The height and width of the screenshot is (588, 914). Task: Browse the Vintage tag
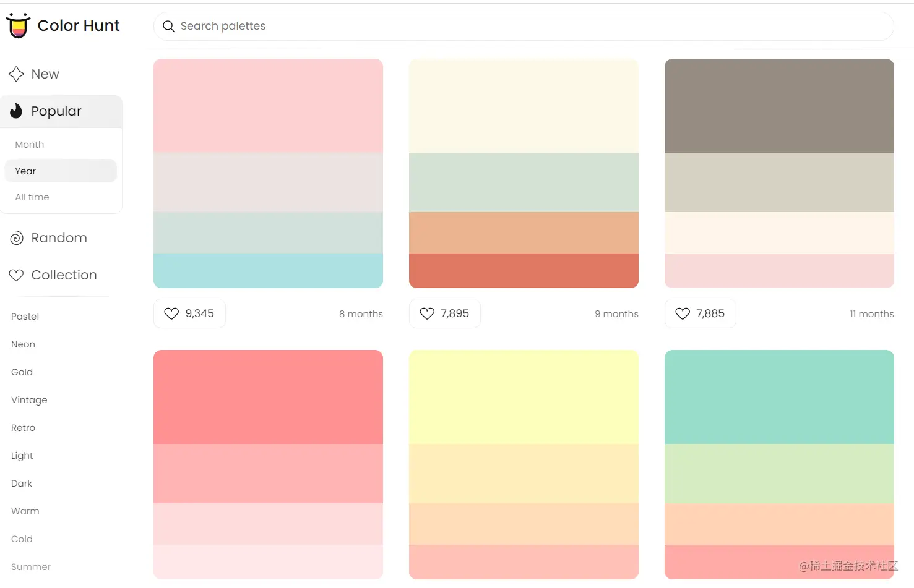tap(29, 400)
